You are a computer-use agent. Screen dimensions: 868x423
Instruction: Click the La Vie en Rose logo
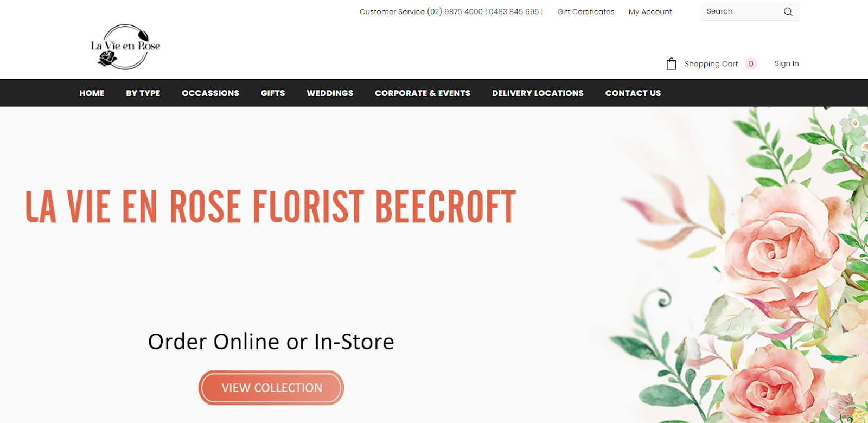[x=125, y=47]
